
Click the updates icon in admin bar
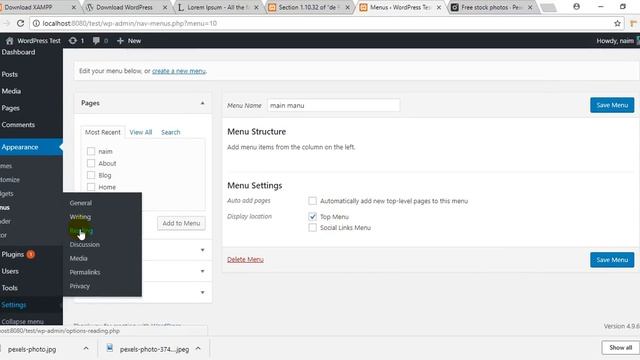[73, 41]
